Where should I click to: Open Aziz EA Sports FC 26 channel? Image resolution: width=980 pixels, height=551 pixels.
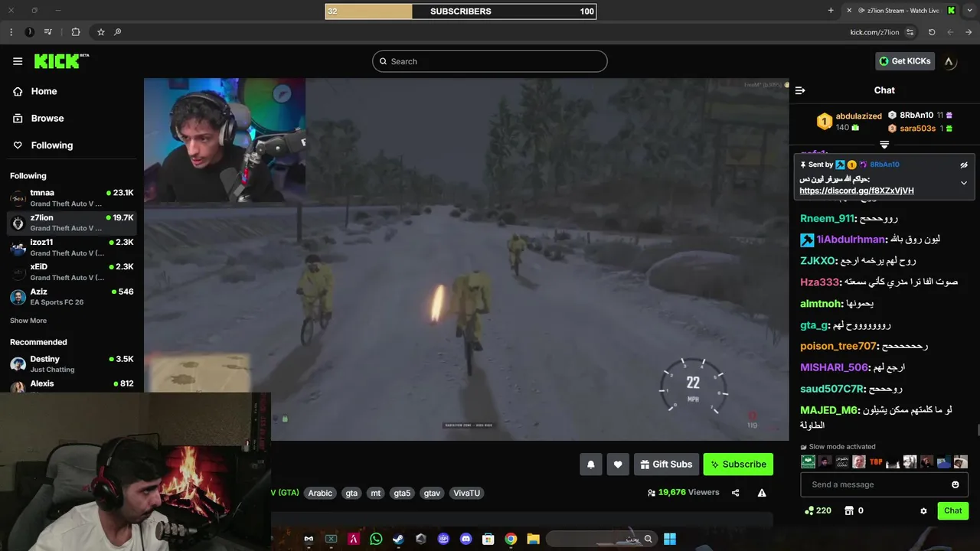72,296
